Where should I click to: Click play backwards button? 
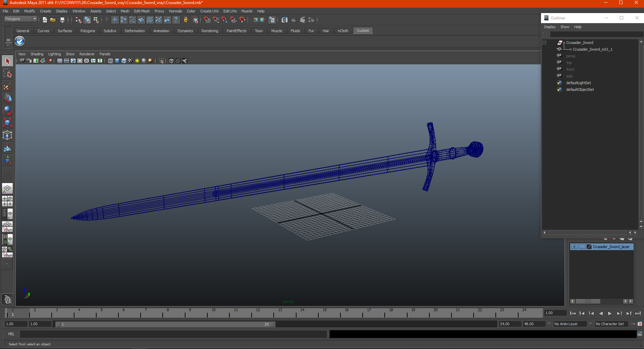click(x=601, y=313)
